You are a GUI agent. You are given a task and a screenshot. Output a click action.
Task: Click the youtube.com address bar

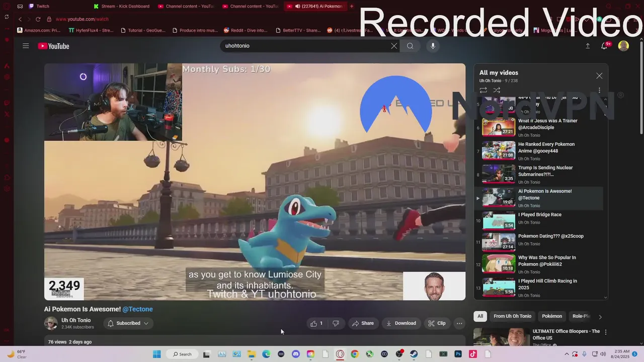tap(82, 19)
